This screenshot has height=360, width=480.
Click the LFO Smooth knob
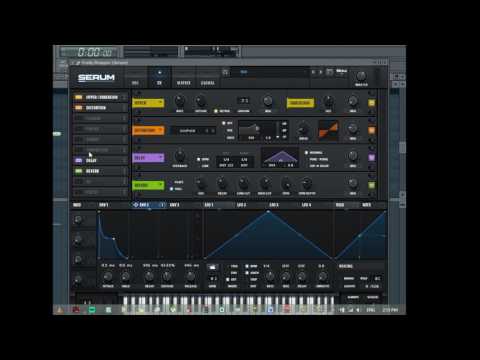point(322,277)
